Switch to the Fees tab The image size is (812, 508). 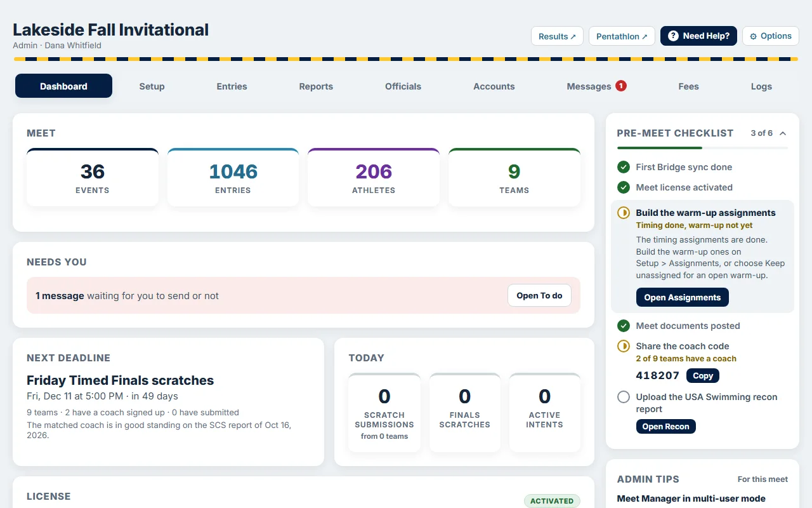(x=688, y=86)
